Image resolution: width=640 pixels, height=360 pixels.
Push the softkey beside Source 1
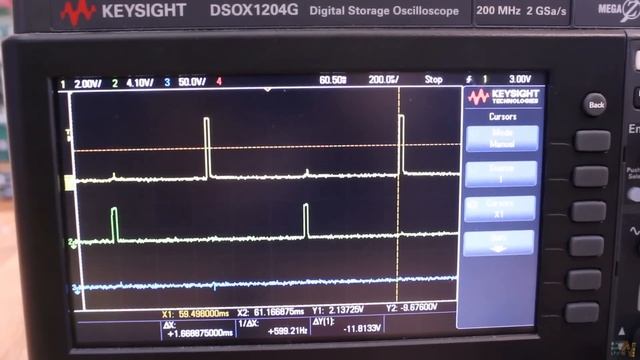tap(590, 176)
